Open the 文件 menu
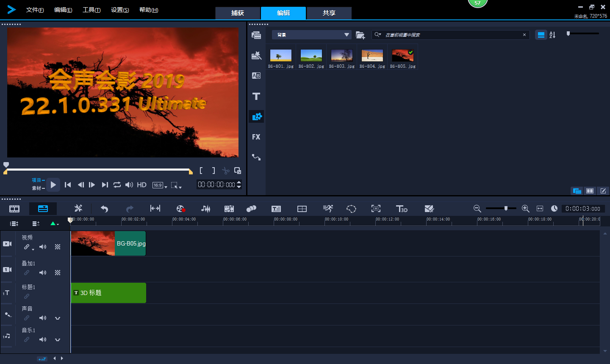The image size is (610, 364). pyautogui.click(x=35, y=10)
